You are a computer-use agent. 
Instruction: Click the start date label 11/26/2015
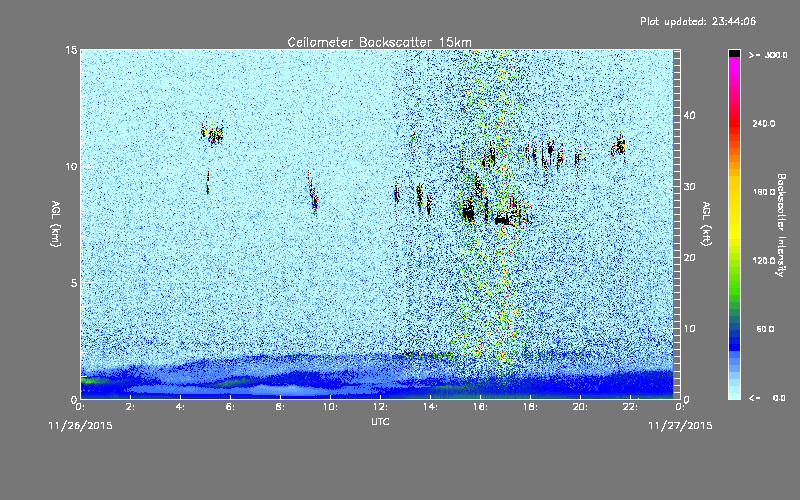tap(80, 426)
